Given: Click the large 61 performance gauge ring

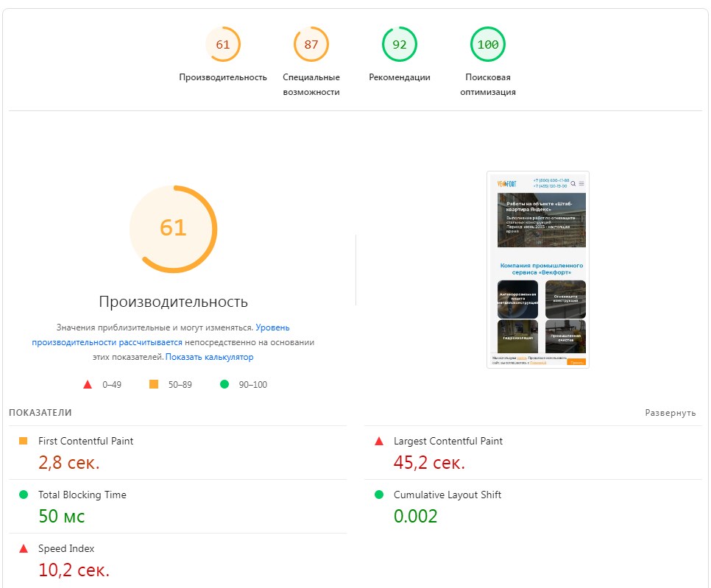Looking at the screenshot, I should coord(173,228).
